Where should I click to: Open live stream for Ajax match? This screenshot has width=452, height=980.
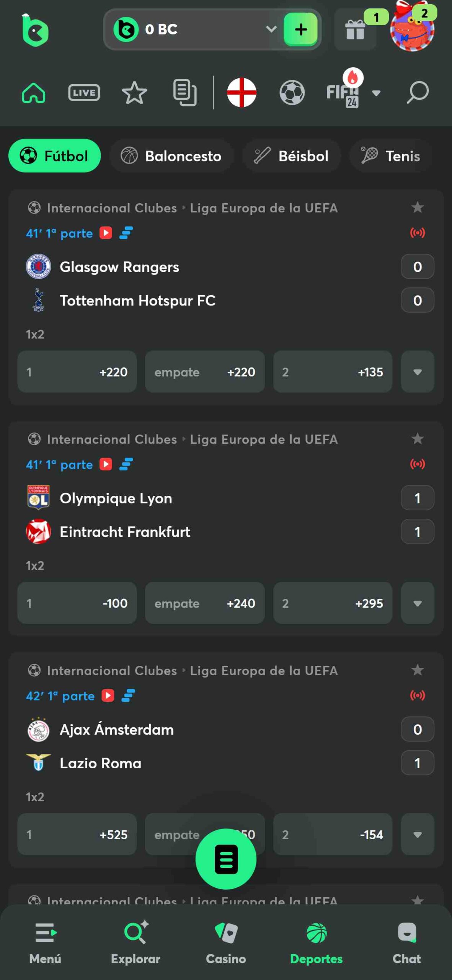point(108,695)
